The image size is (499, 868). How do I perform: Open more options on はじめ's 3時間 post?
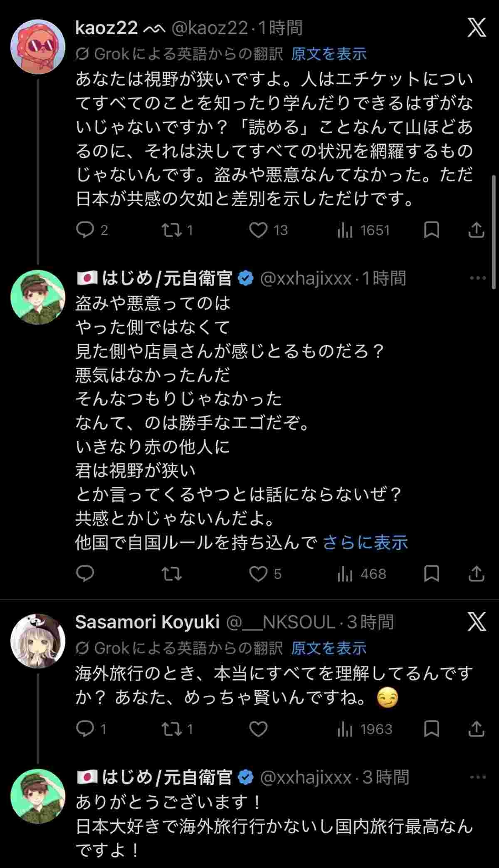[477, 777]
